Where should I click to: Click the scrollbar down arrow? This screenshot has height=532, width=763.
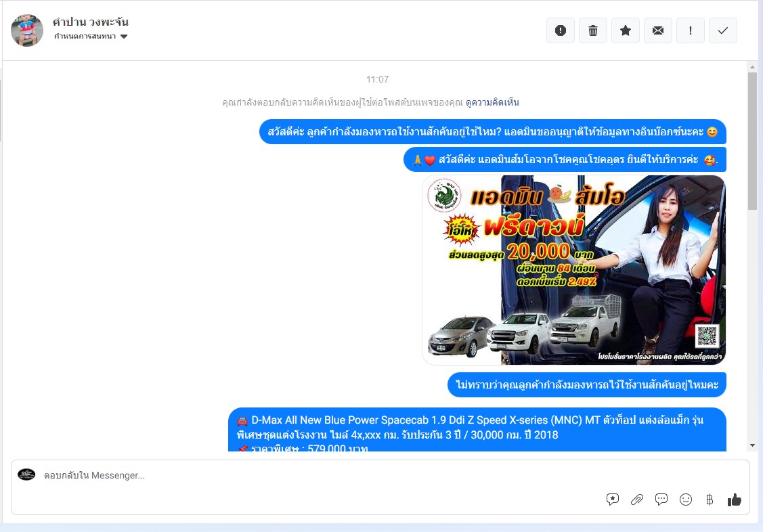tap(752, 445)
